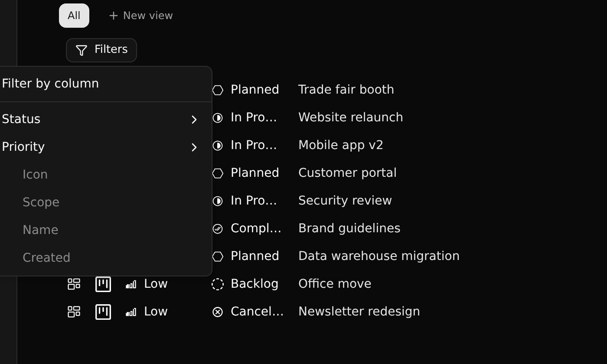Open the Security review project
Screen dimensions: 607x364
click(345, 200)
